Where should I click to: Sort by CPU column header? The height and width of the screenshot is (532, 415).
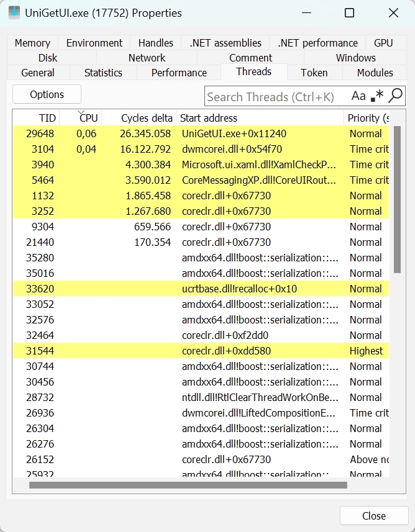(x=81, y=118)
